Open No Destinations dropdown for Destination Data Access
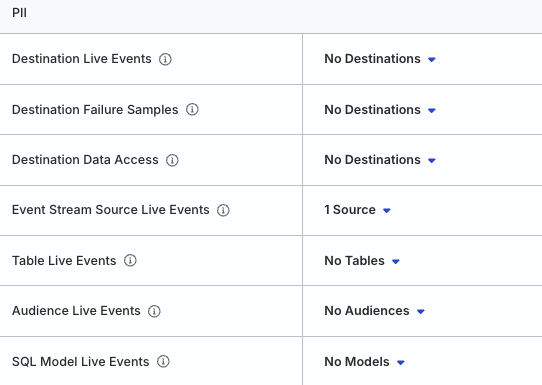This screenshot has height=385, width=542. (380, 160)
